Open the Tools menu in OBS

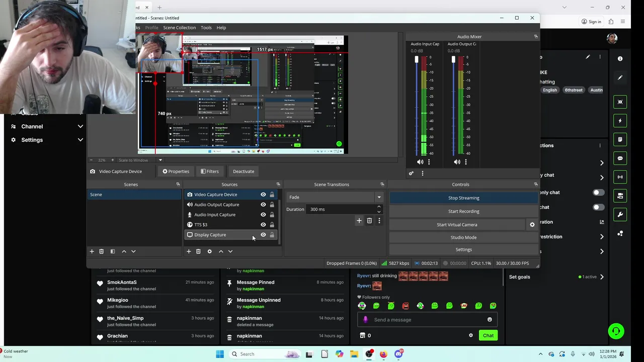[x=206, y=28]
